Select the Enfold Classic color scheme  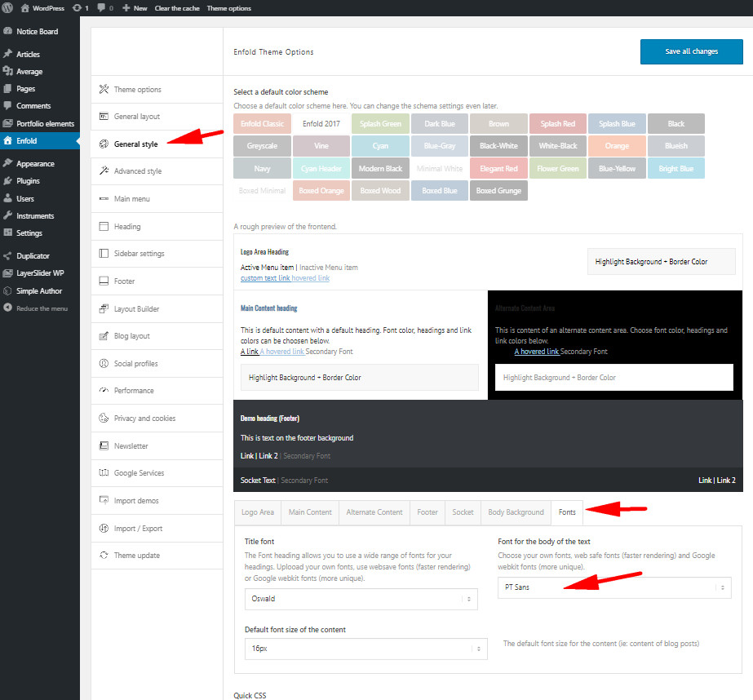(262, 124)
